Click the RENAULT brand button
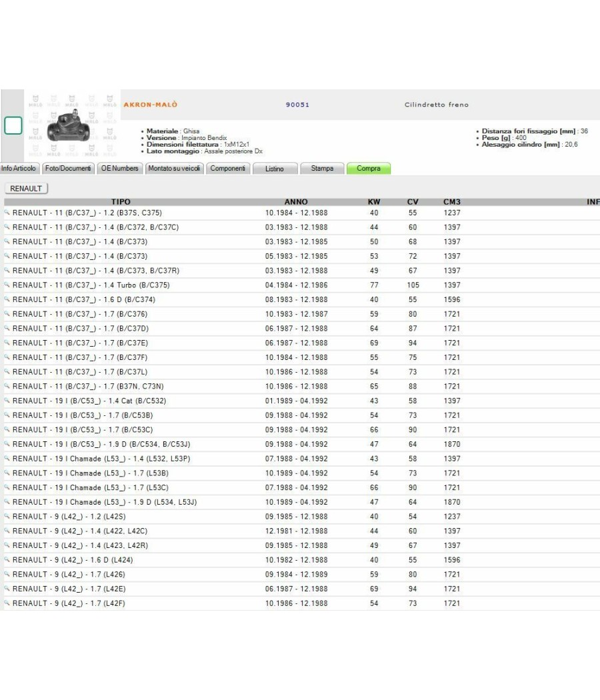This screenshot has width=600, height=700. tap(26, 189)
